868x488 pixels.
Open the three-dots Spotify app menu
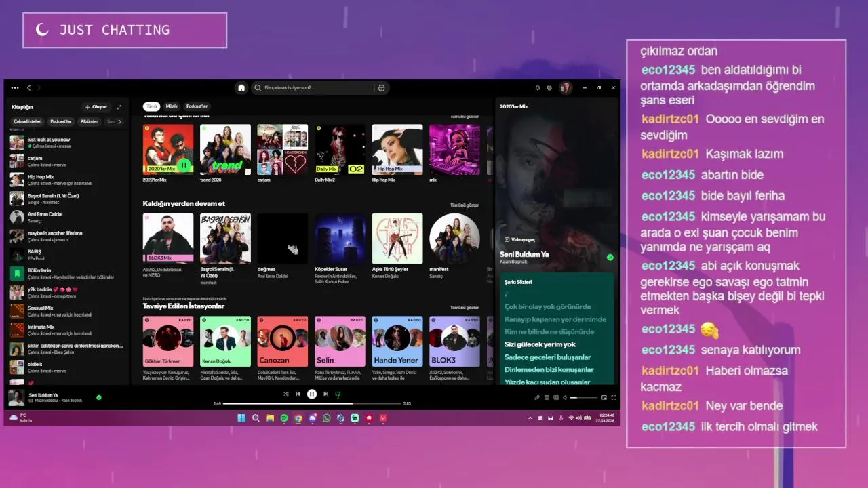(x=15, y=88)
